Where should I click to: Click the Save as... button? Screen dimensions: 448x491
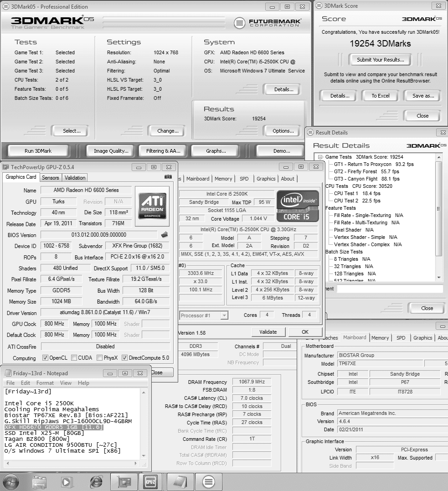(423, 95)
